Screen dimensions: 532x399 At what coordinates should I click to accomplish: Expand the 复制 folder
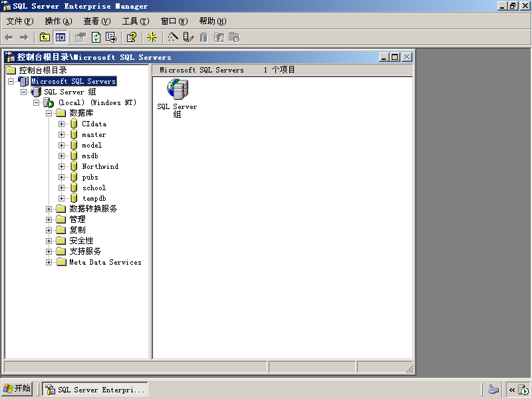click(49, 230)
